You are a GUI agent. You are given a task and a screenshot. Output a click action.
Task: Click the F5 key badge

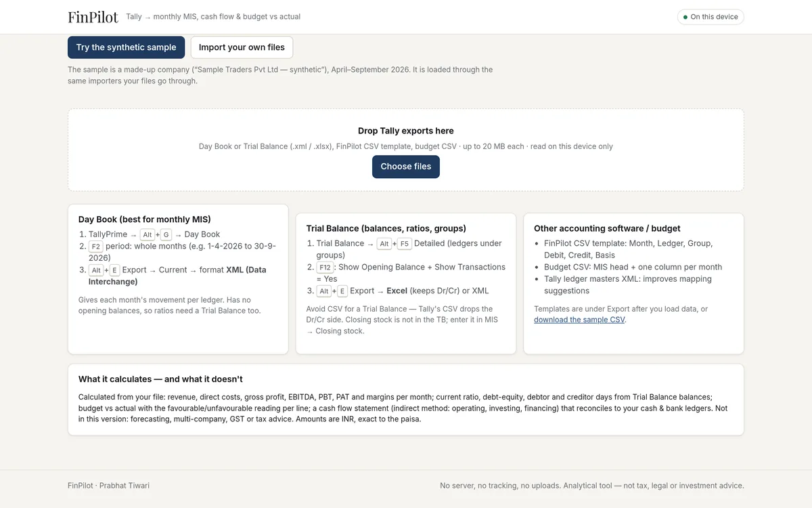click(405, 244)
